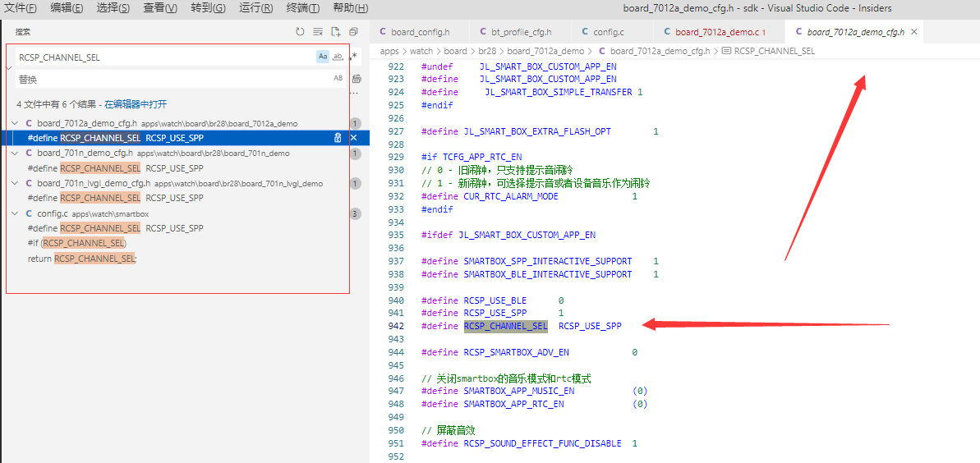Open results in editor link
This screenshot has width=980, height=463.
coord(136,104)
